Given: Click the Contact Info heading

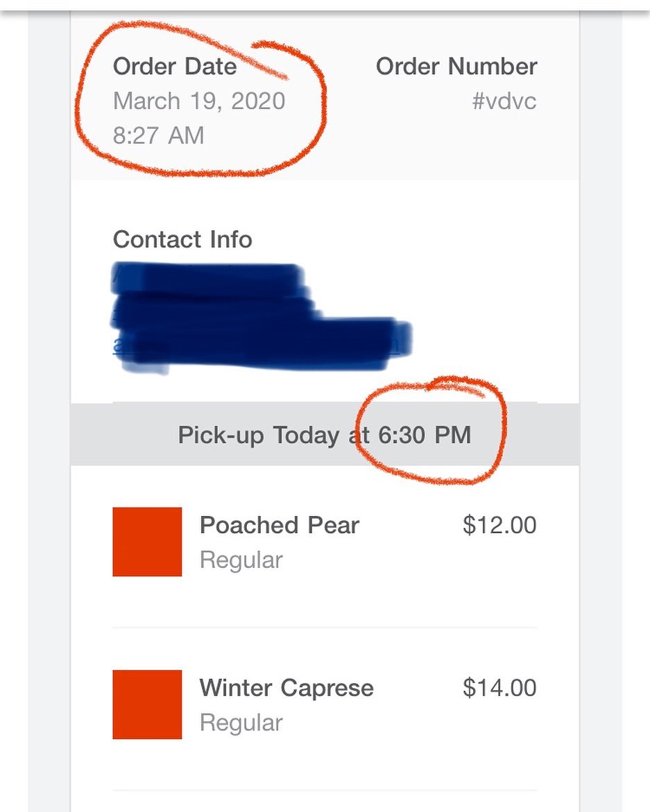Looking at the screenshot, I should pos(182,239).
